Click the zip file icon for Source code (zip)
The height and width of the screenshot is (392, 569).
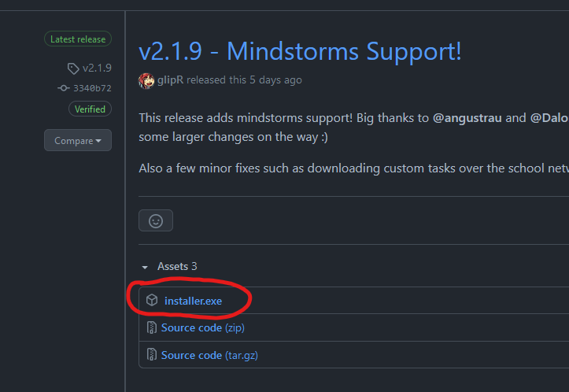point(151,327)
